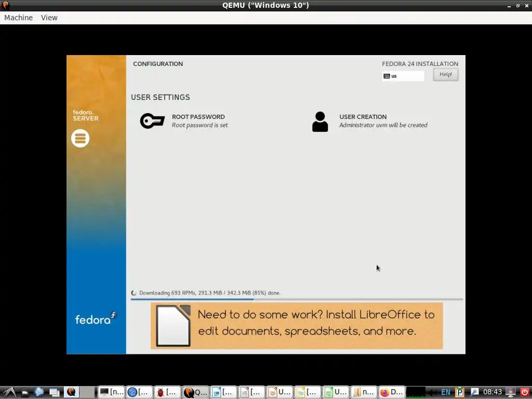532x399 pixels.
Task: Switch to the folder-icon taskbar window
Action: [x=364, y=392]
